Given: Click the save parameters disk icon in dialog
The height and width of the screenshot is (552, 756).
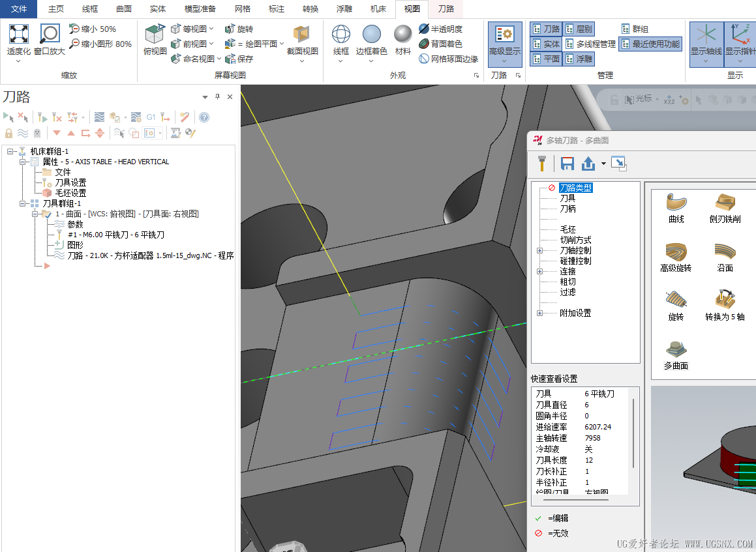Looking at the screenshot, I should coord(567,164).
